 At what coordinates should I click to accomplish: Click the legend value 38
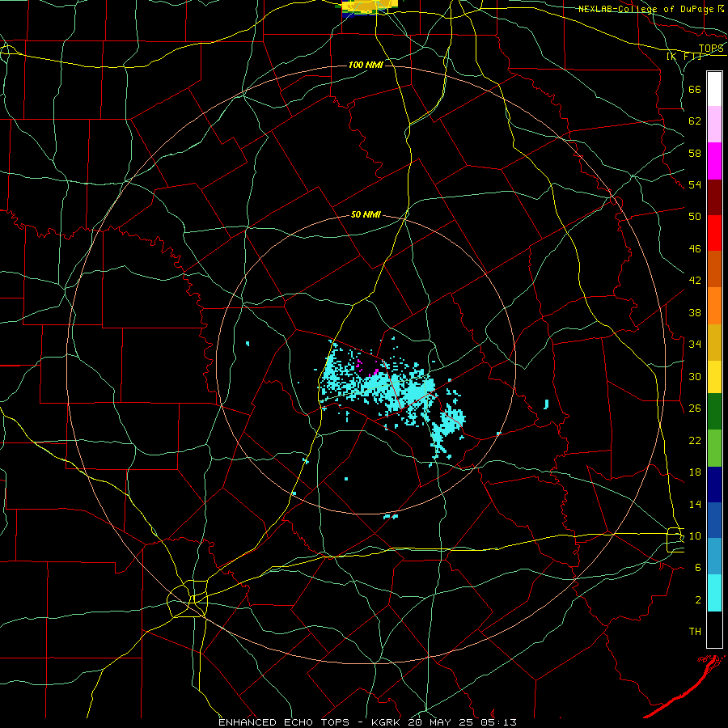(x=695, y=312)
